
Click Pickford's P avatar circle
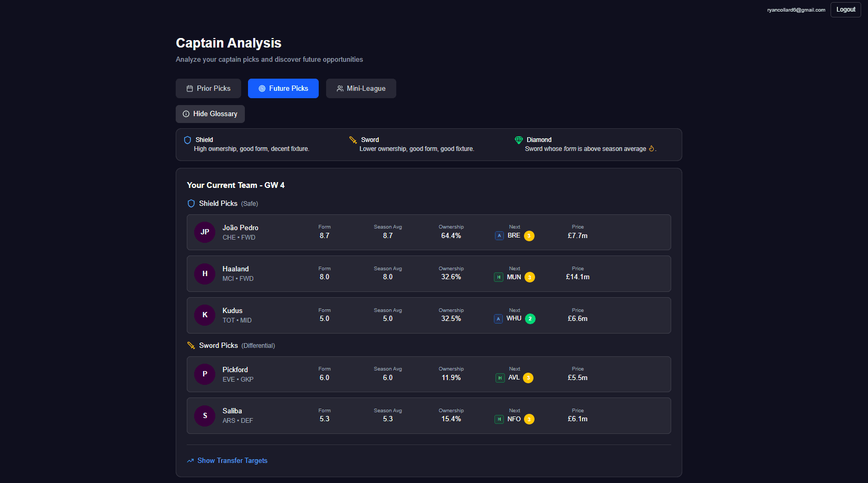205,374
